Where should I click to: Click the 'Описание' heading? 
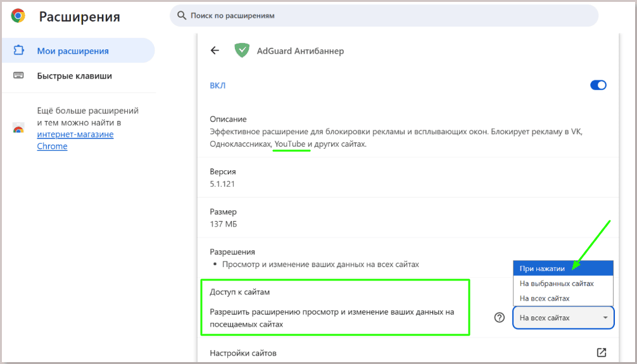228,120
